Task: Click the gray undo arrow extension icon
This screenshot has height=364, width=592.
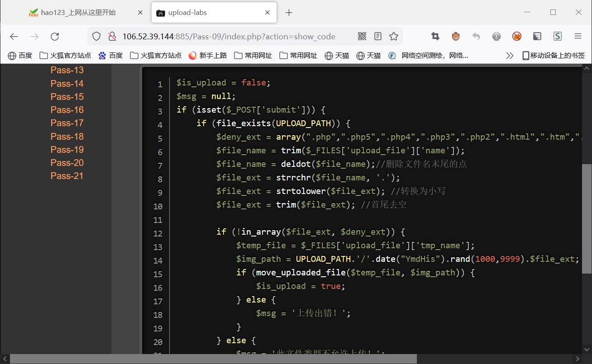Action: 476,37
